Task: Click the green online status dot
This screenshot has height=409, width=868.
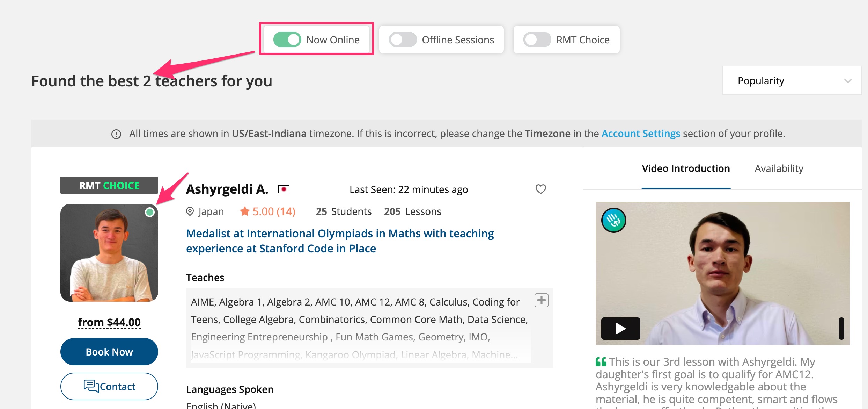Action: pyautogui.click(x=150, y=212)
